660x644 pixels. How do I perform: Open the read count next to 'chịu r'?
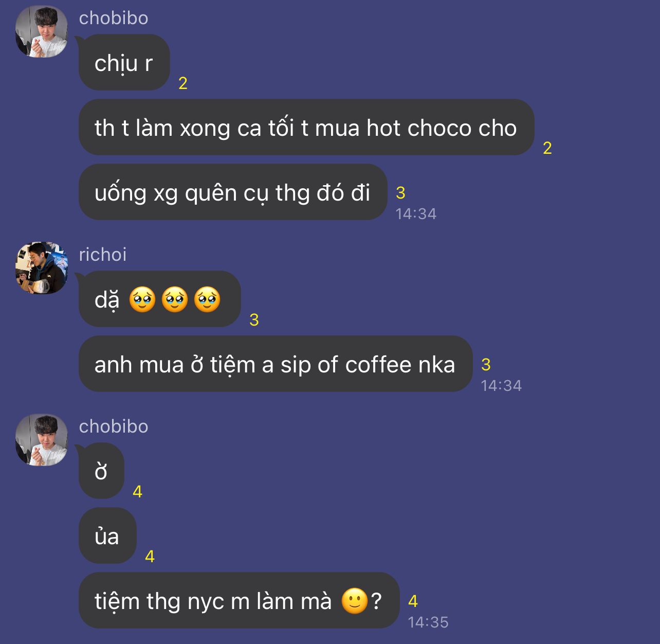click(x=183, y=83)
